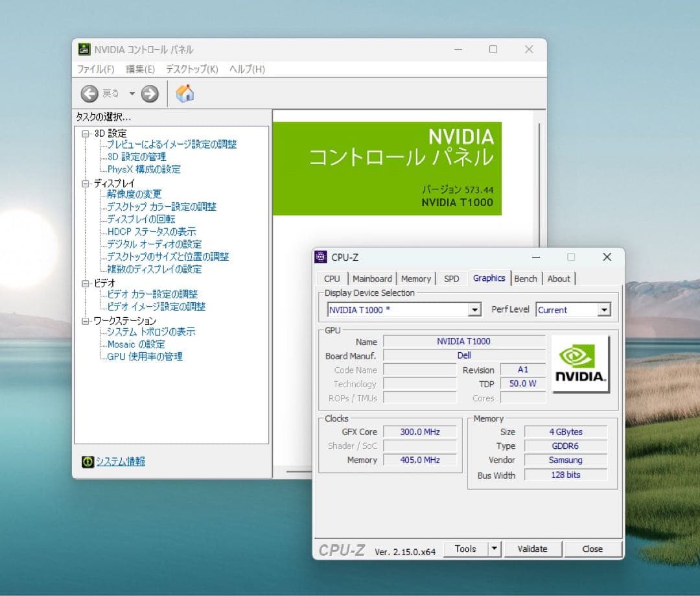Select 3D 設定の管理

click(x=137, y=157)
